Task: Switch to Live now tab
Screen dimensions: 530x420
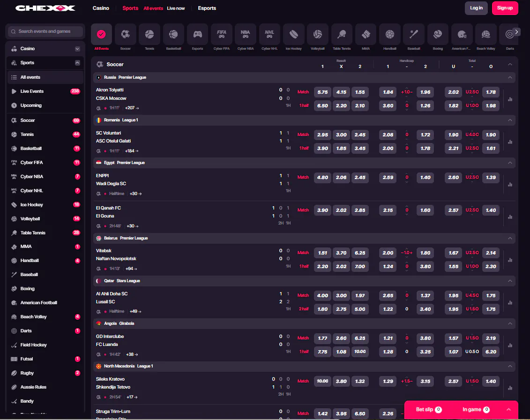Action: click(x=176, y=8)
